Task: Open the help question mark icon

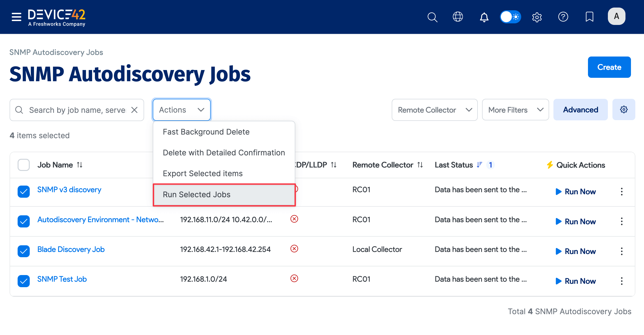Action: click(563, 17)
